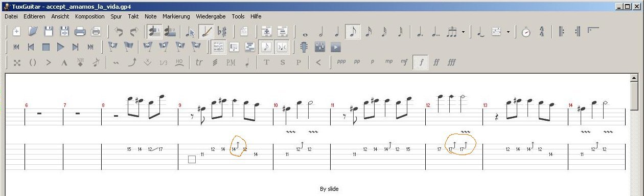The height and width of the screenshot is (196, 644).
Task: Insert open repeat barline
Action: point(561,32)
